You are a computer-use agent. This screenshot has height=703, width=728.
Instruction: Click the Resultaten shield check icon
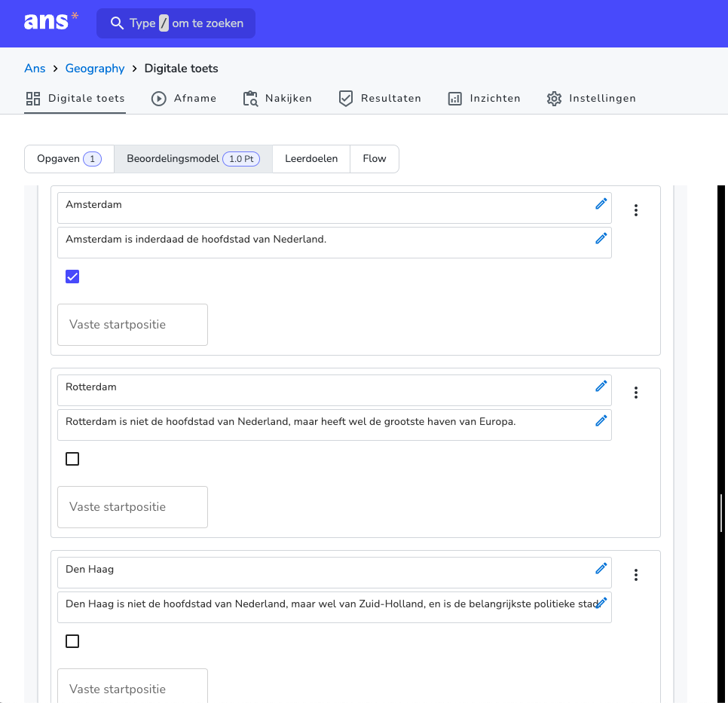pos(346,99)
